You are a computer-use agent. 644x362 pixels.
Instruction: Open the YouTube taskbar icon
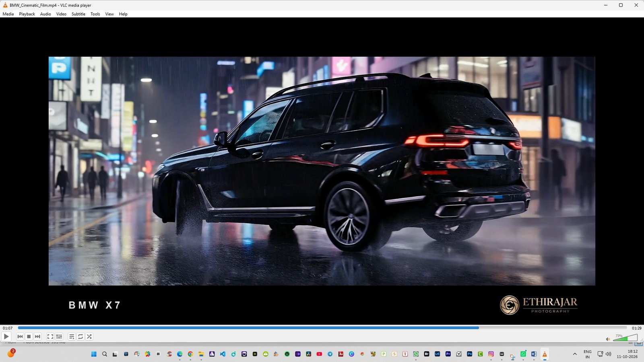click(319, 354)
